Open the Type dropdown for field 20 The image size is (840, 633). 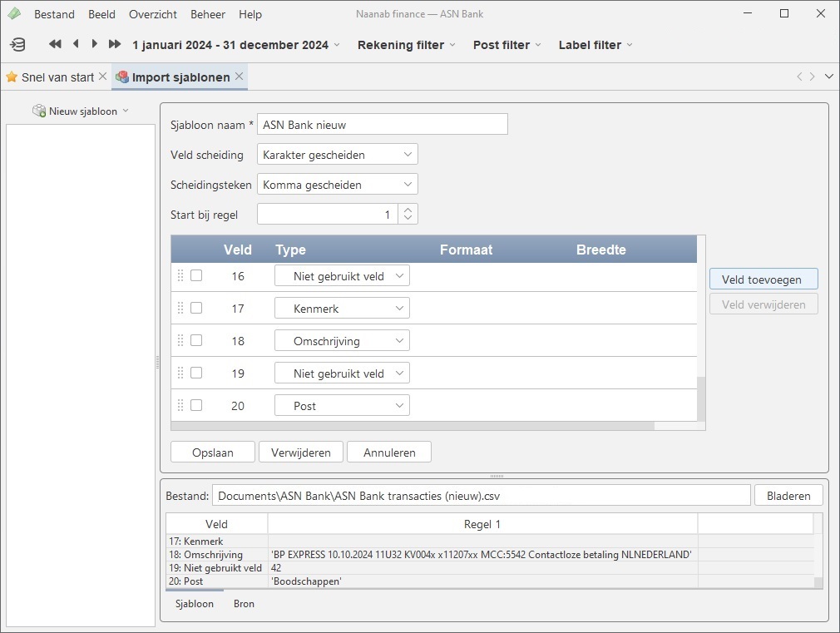point(342,406)
